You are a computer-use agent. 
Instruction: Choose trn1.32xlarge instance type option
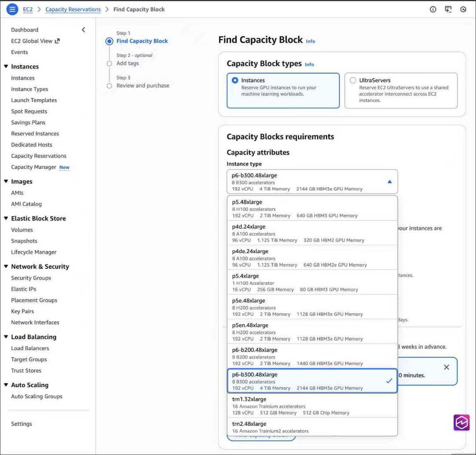[312, 406]
